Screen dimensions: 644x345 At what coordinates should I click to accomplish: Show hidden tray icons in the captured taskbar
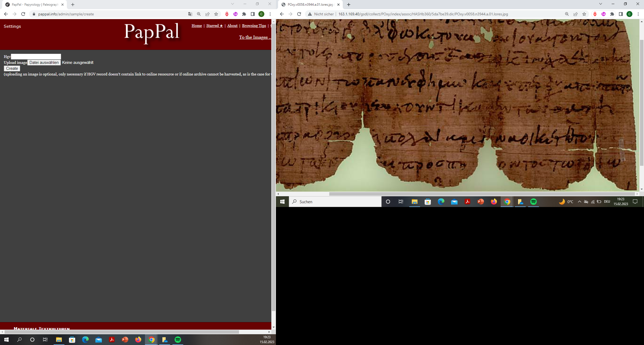pyautogui.click(x=579, y=202)
